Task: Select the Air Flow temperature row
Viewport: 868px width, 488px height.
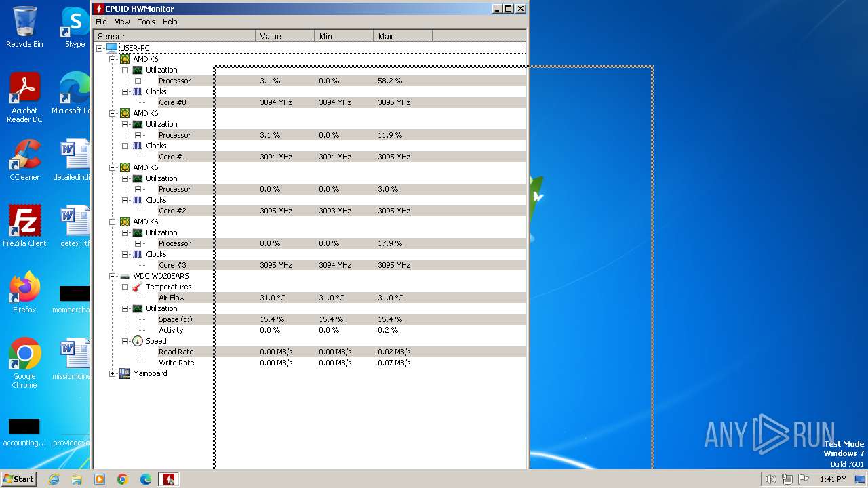Action: 342,298
